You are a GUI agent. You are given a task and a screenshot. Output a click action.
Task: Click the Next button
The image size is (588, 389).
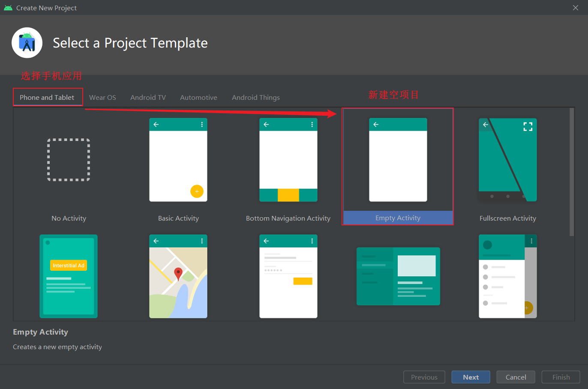tap(471, 377)
